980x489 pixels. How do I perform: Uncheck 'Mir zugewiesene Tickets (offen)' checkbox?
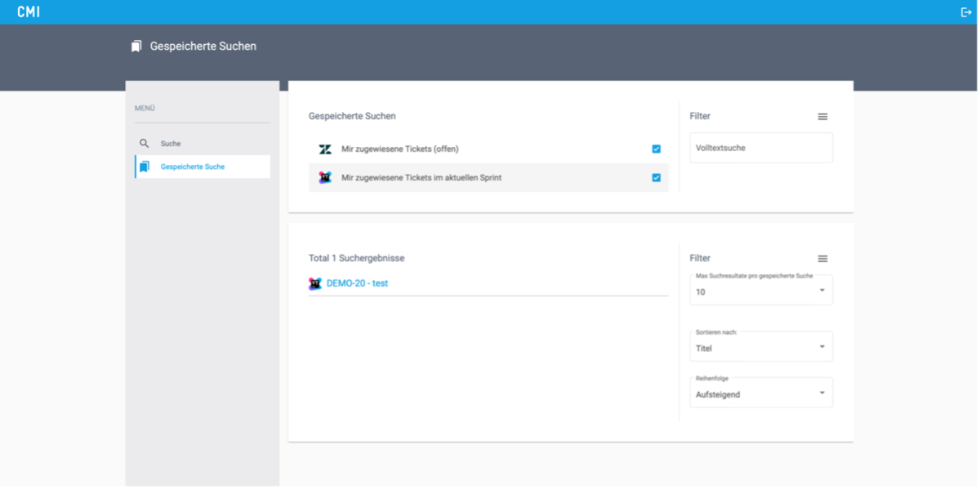[x=657, y=149]
